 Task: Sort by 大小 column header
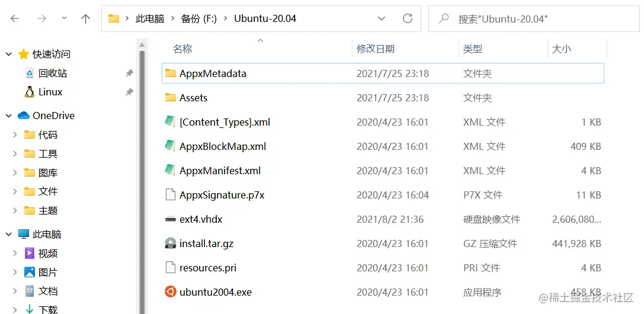[562, 49]
